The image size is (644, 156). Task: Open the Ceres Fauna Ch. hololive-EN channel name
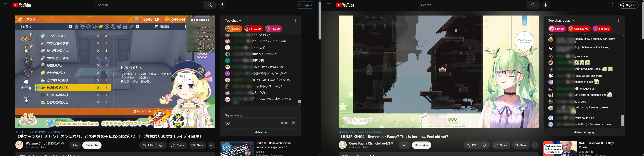(x=370, y=144)
